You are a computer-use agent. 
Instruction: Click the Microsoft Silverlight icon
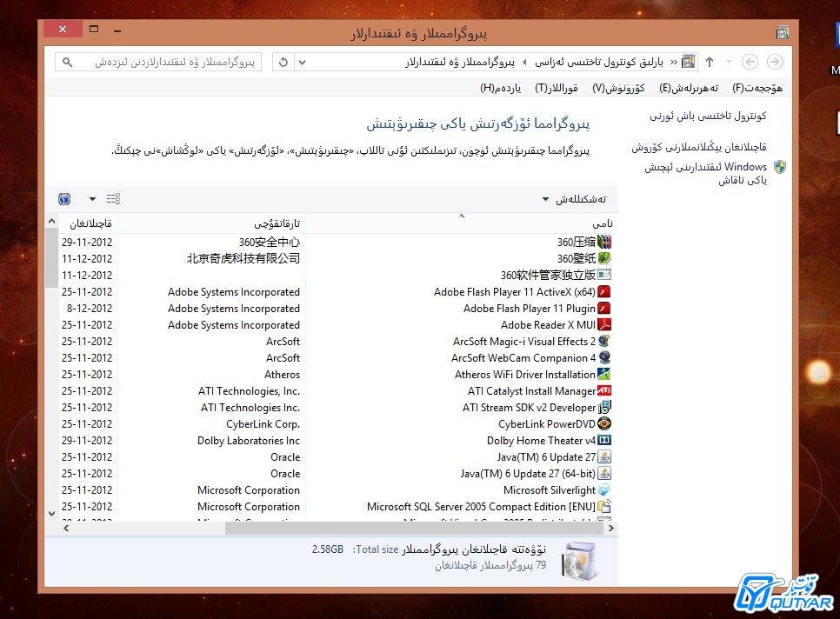(x=604, y=490)
